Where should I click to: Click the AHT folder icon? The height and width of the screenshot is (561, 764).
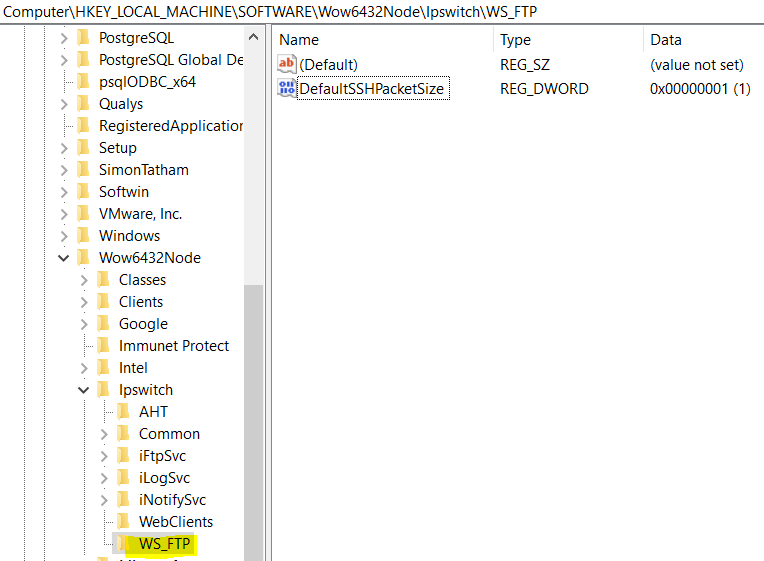click(x=122, y=412)
